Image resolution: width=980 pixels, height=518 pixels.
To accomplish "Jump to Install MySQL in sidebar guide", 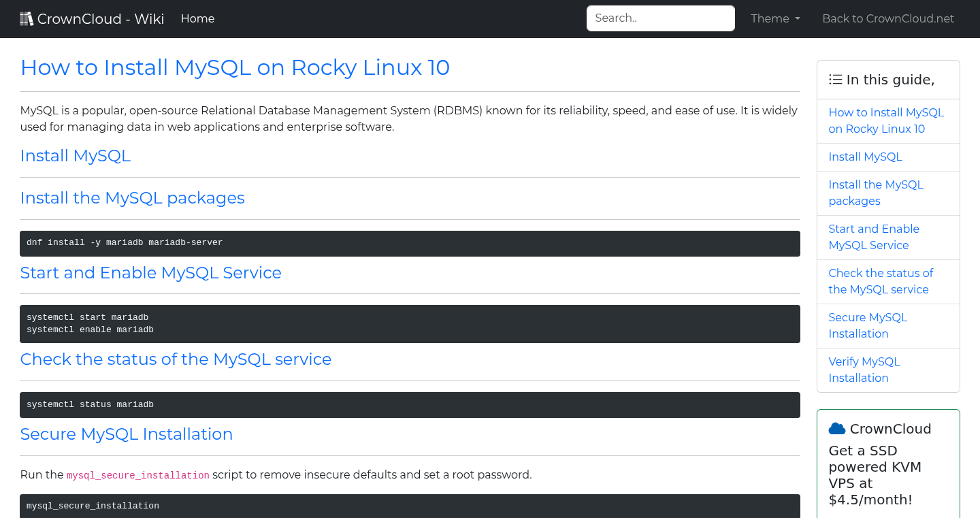I will click(865, 157).
